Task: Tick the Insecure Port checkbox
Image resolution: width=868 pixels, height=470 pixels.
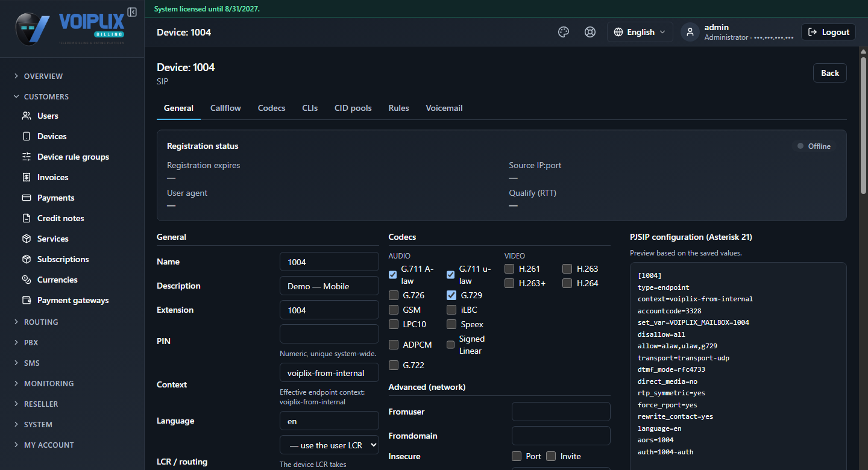Action: click(517, 456)
